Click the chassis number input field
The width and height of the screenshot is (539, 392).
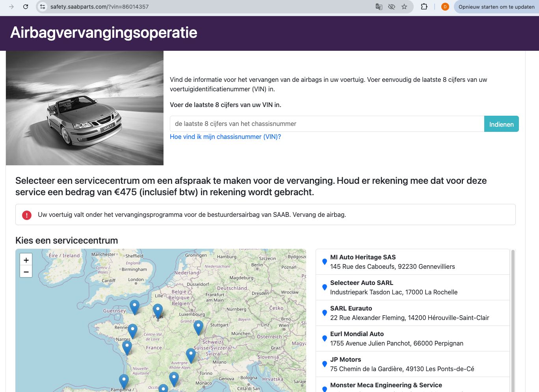coord(327,124)
